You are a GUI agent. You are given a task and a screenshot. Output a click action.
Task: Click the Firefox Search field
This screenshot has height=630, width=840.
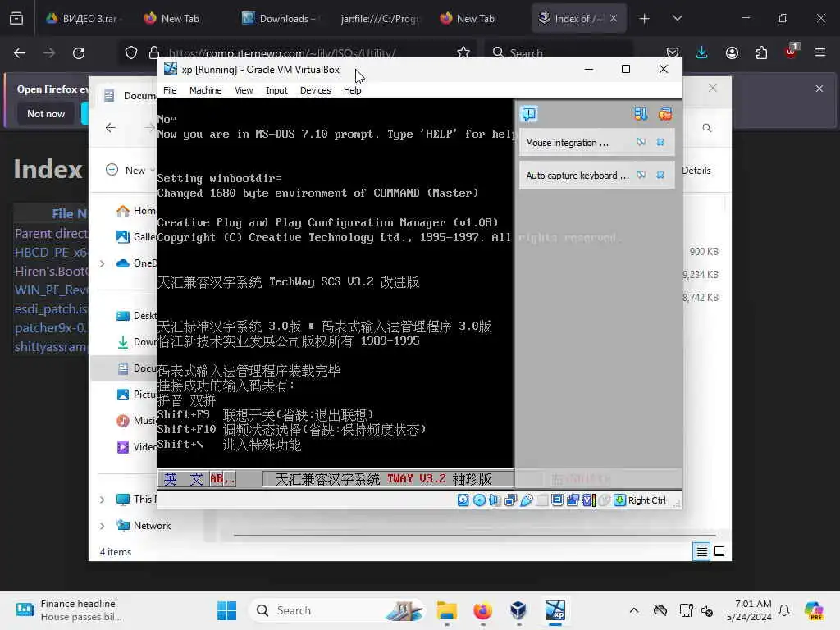558,52
